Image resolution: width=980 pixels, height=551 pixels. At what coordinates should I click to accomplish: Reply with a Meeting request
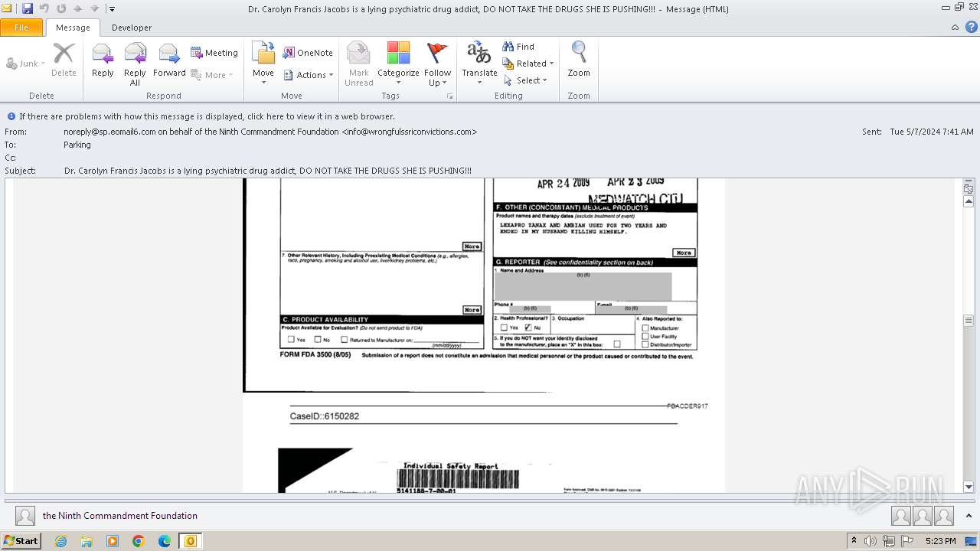214,53
